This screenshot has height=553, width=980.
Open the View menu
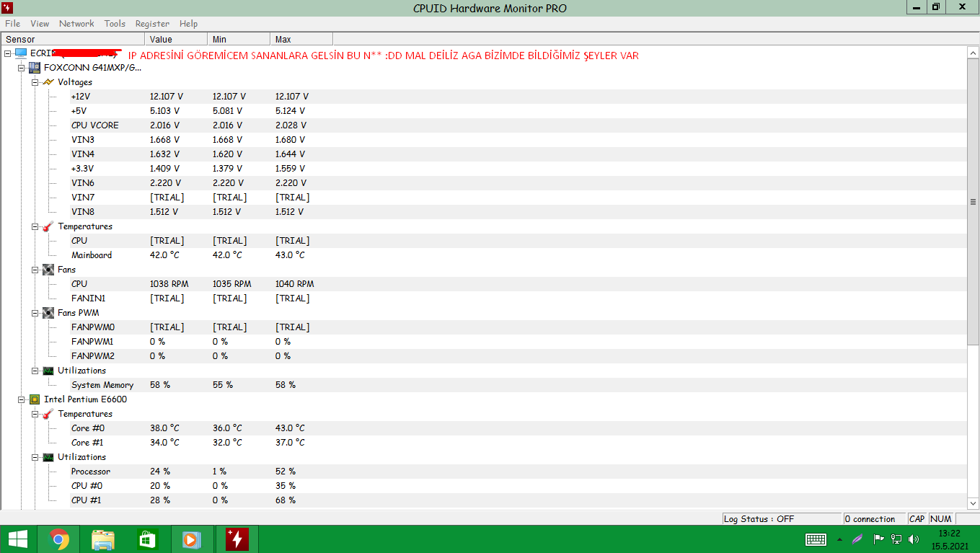pyautogui.click(x=40, y=24)
